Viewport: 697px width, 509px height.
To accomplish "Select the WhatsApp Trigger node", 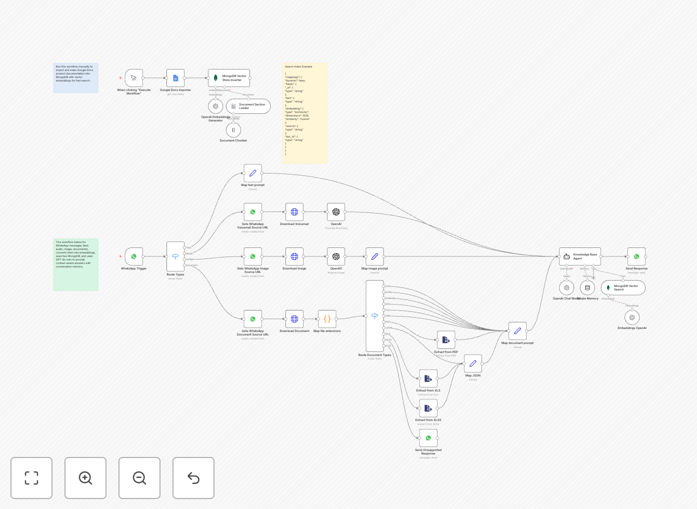I will (134, 257).
